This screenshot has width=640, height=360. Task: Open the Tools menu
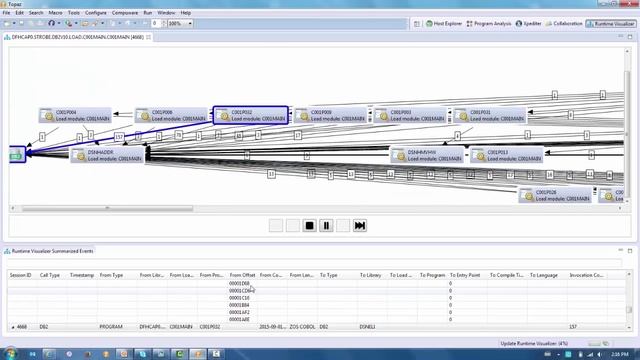[73, 13]
